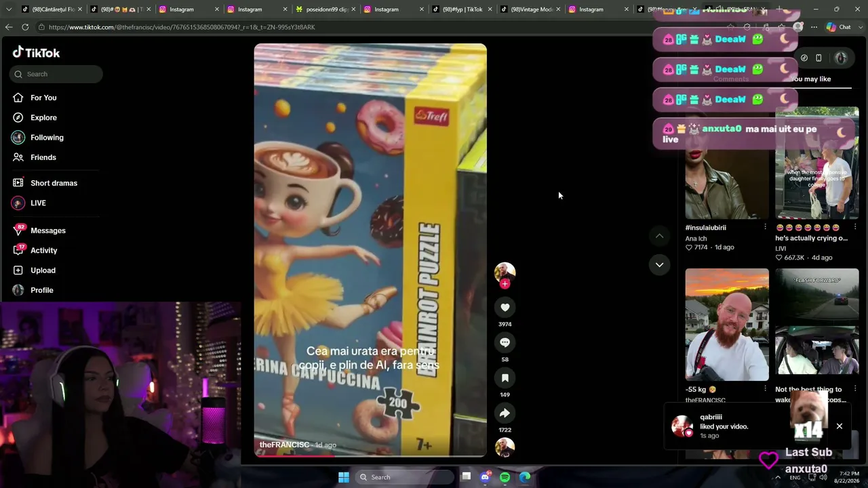Select the You may like tab
Screen dimensions: 868x488
(810, 79)
